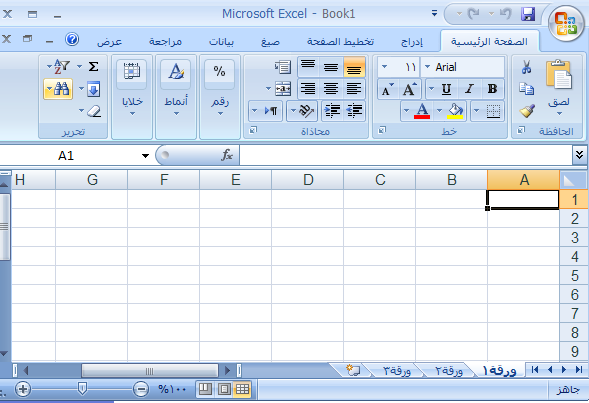The width and height of the screenshot is (589, 403).
Task: Open the خلايا cells group button
Action: pos(132,97)
